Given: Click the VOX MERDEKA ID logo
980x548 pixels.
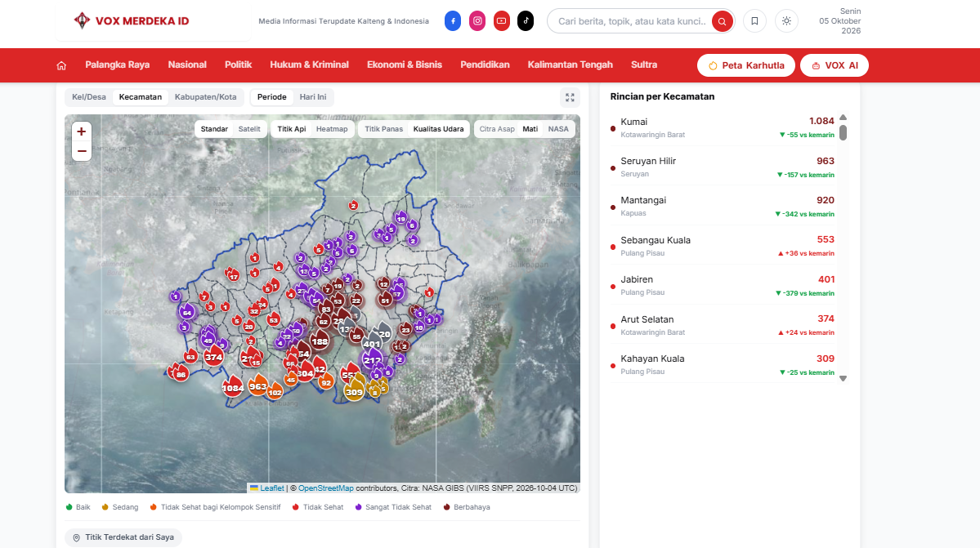Looking at the screenshot, I should 132,20.
